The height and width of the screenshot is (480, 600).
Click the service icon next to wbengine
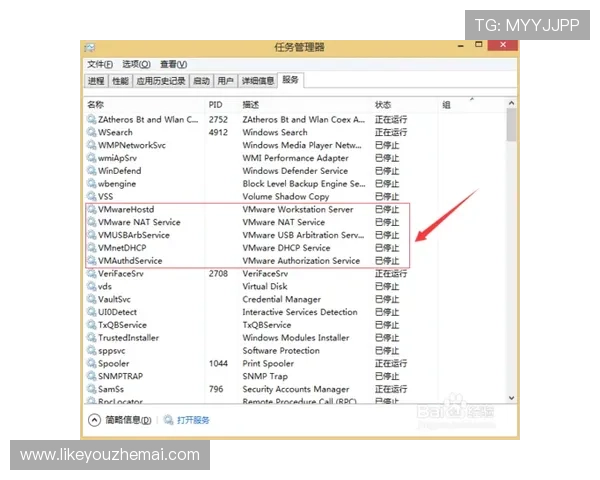(91, 183)
